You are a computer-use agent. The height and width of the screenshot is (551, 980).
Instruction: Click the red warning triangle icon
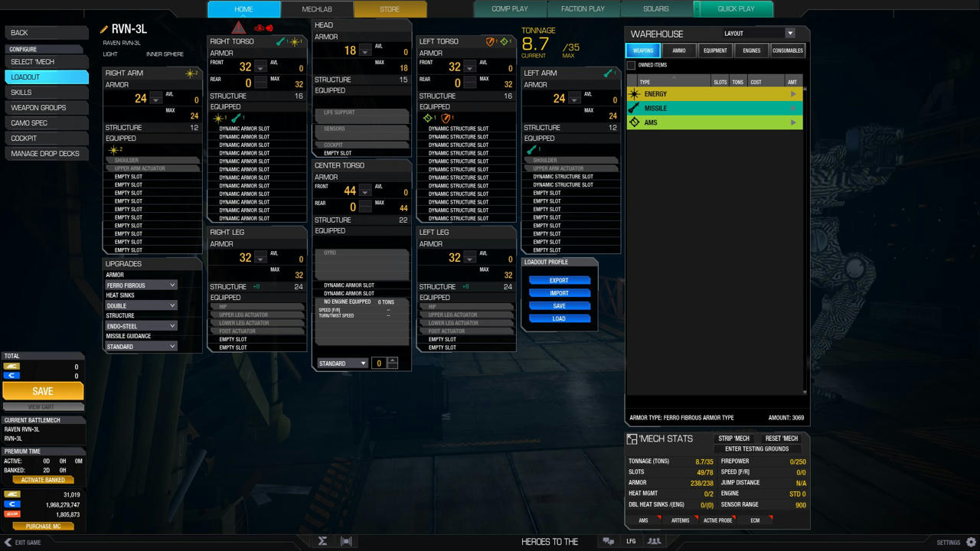tap(239, 28)
